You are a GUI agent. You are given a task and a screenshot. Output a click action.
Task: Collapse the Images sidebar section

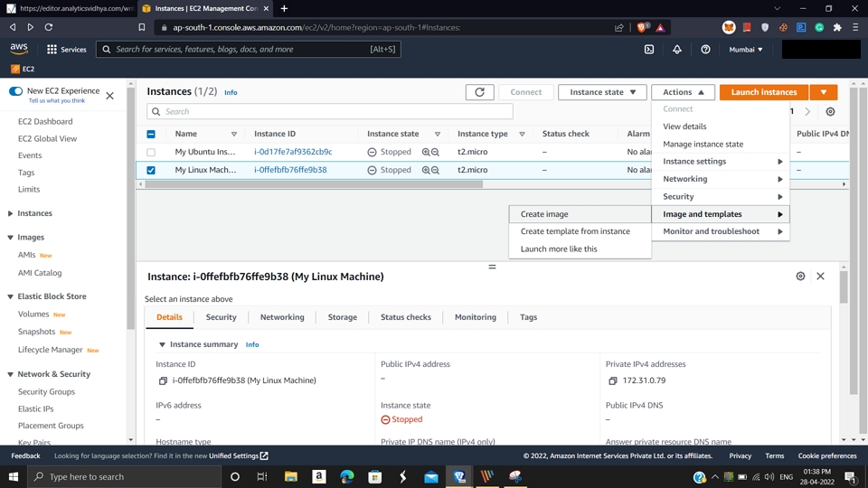pos(10,238)
